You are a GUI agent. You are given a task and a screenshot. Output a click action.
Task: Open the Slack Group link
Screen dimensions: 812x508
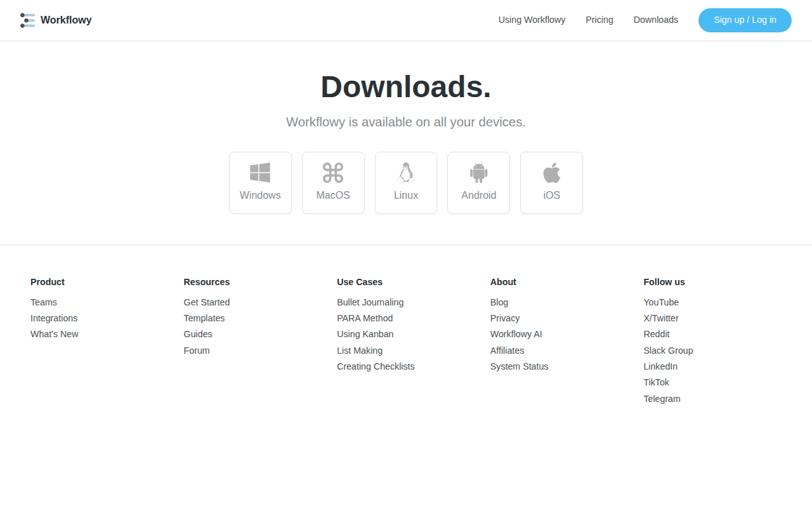pos(668,351)
